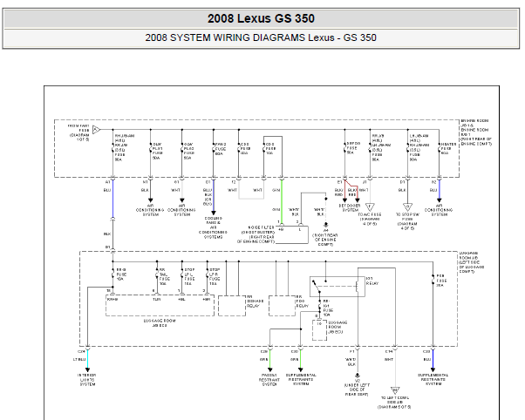Click the IG1 RELAY label
Viewport: 525px width, 420px height.
372,281
